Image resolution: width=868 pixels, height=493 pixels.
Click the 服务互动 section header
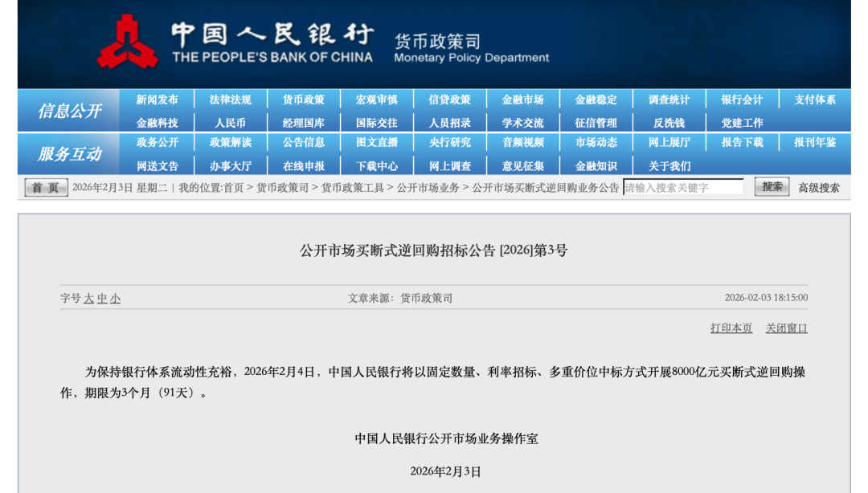(70, 154)
